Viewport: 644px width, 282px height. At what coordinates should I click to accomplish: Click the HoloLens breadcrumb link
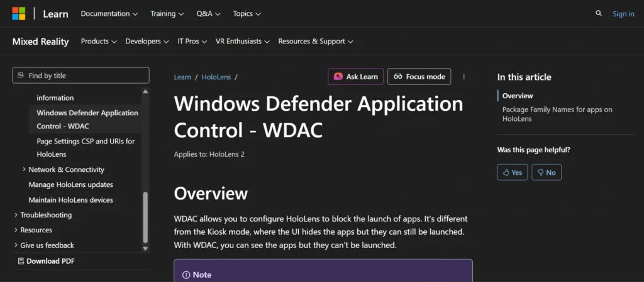tap(216, 77)
